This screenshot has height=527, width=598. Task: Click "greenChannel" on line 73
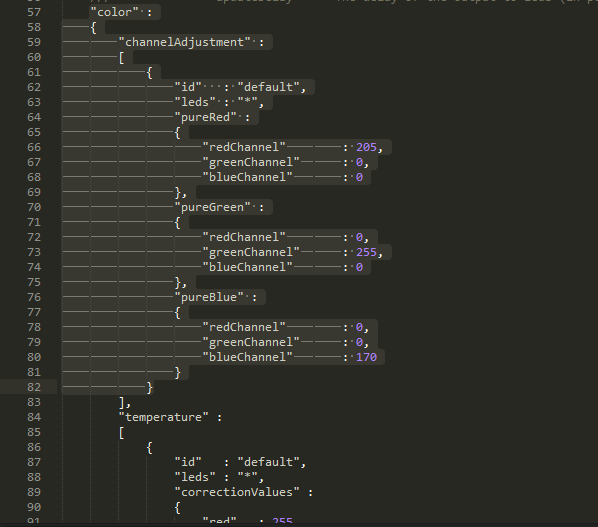251,252
